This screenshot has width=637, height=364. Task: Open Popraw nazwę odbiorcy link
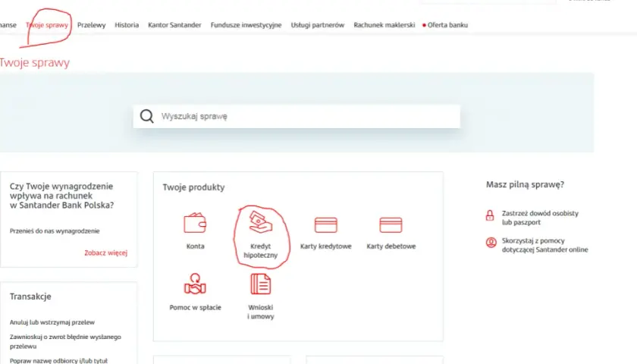pyautogui.click(x=58, y=360)
